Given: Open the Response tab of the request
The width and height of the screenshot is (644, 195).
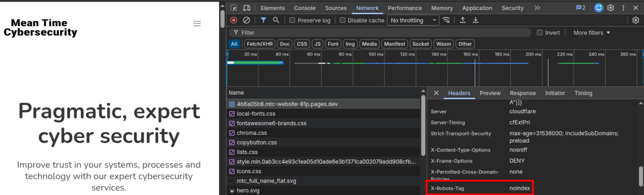Looking at the screenshot, I should coord(523,93).
